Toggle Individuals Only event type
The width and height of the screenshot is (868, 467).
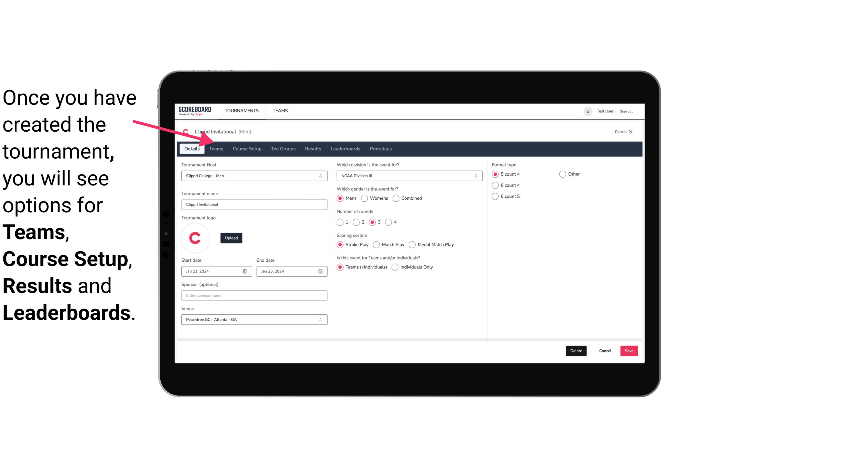(396, 267)
